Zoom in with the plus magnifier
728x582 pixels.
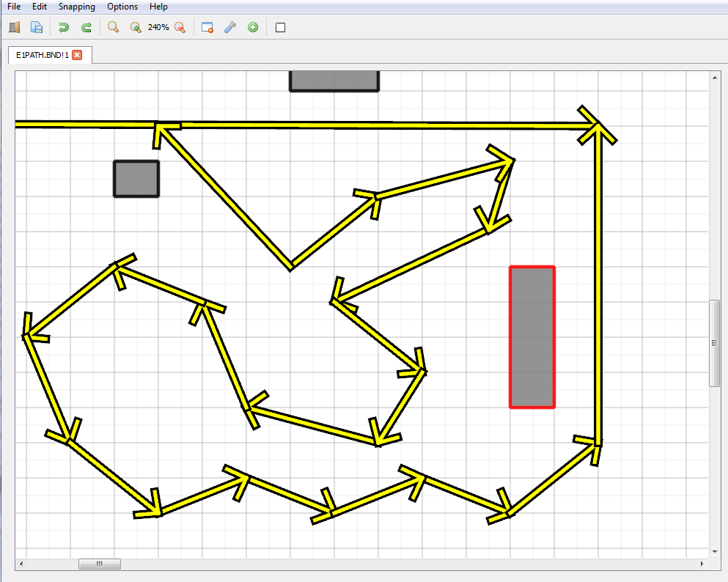pos(136,28)
